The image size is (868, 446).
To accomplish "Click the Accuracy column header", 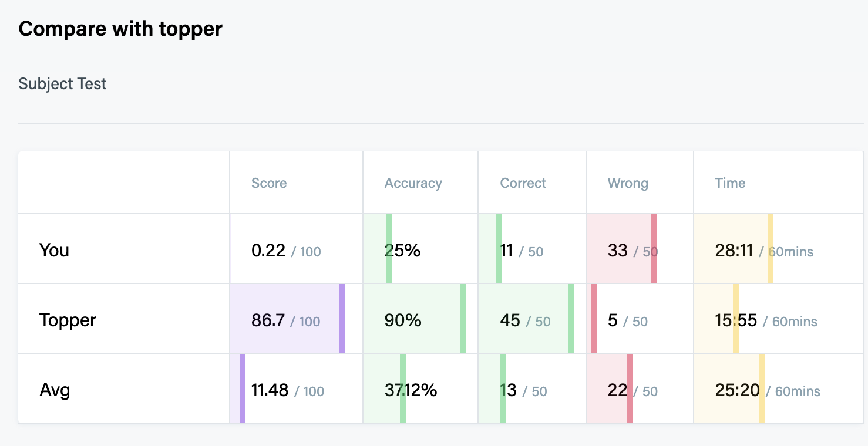I will click(413, 183).
